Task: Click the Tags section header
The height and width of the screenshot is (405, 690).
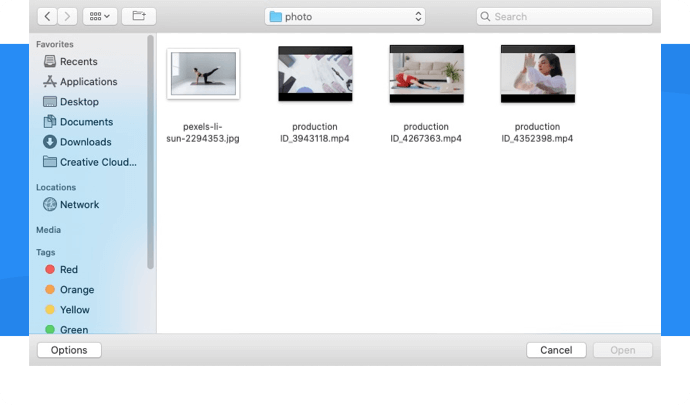Action: (46, 252)
